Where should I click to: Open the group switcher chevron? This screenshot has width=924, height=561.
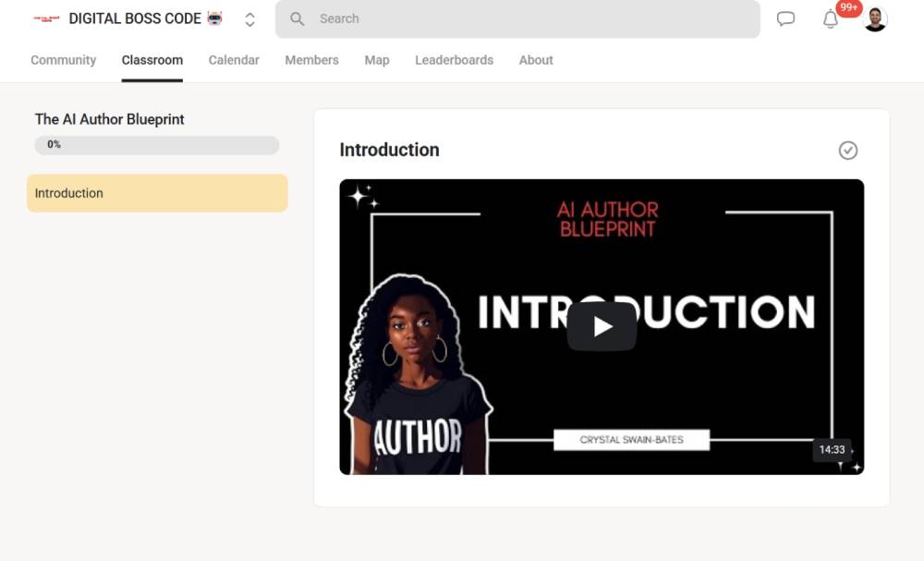click(x=249, y=19)
